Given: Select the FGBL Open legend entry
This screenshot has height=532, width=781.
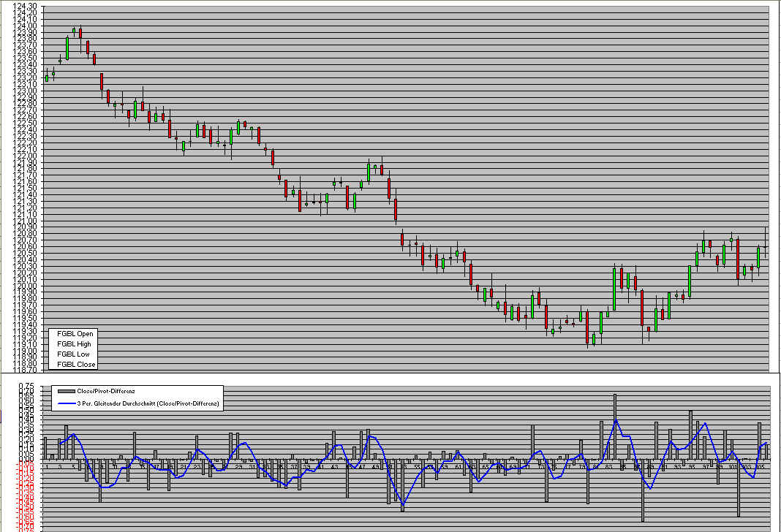Looking at the screenshot, I should coord(75,334).
